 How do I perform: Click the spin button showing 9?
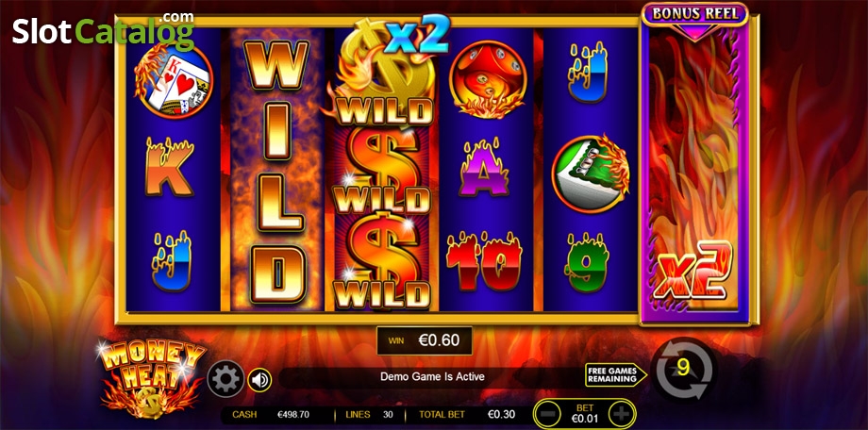coord(684,369)
